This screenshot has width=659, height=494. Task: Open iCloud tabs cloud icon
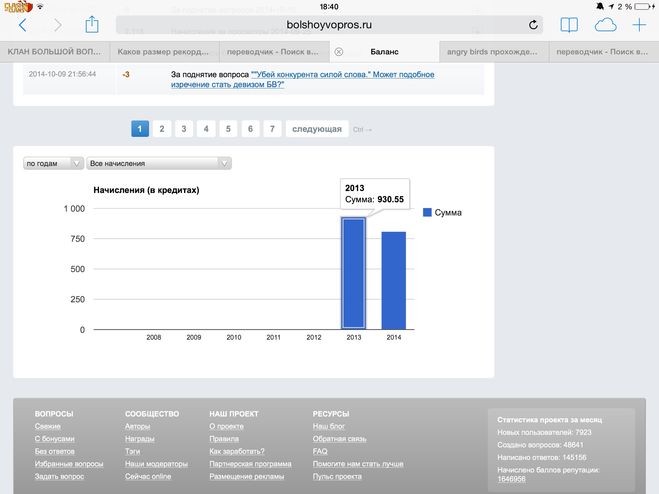(x=606, y=25)
